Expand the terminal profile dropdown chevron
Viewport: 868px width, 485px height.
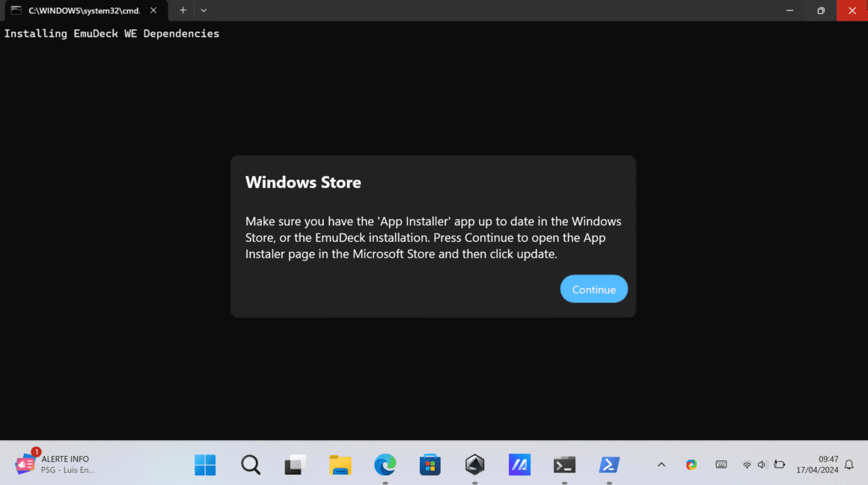click(204, 10)
